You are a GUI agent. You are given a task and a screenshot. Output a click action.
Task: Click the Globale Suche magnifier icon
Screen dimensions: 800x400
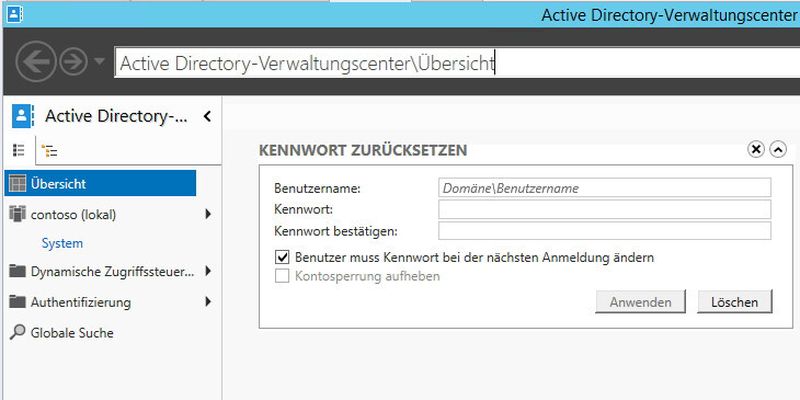tap(17, 333)
